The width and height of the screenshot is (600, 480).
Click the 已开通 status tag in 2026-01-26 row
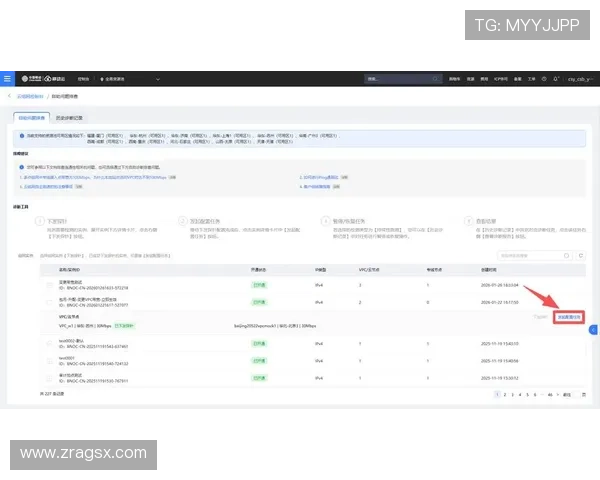tap(259, 285)
